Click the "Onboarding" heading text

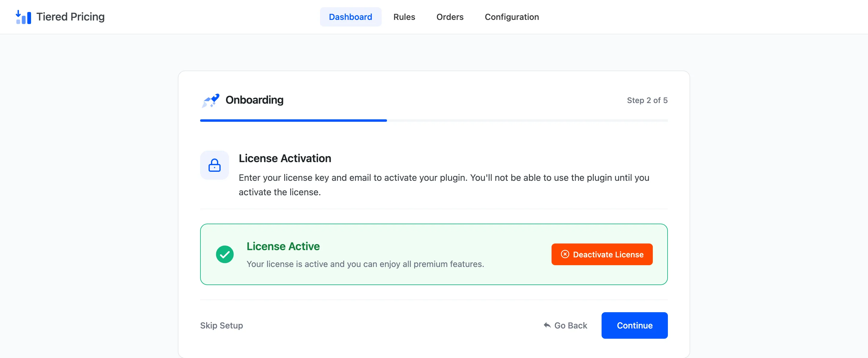tap(254, 100)
